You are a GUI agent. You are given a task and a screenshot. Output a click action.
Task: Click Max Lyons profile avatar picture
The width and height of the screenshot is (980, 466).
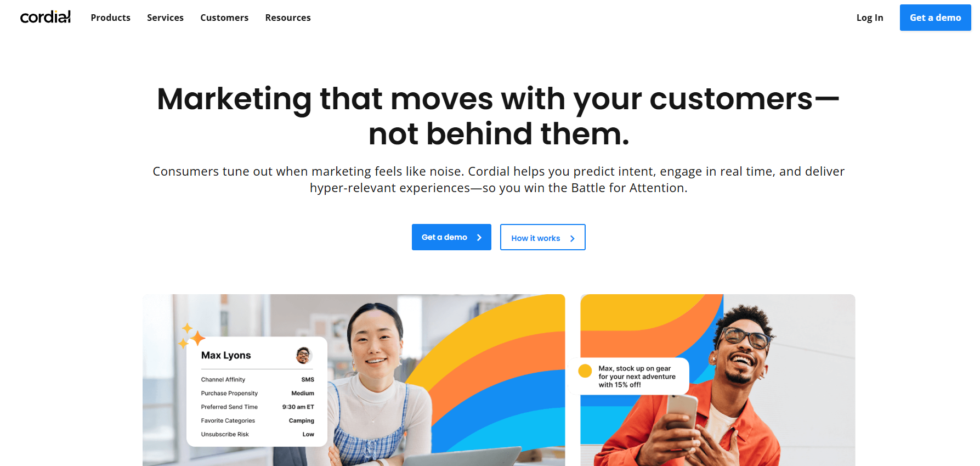coord(303,355)
